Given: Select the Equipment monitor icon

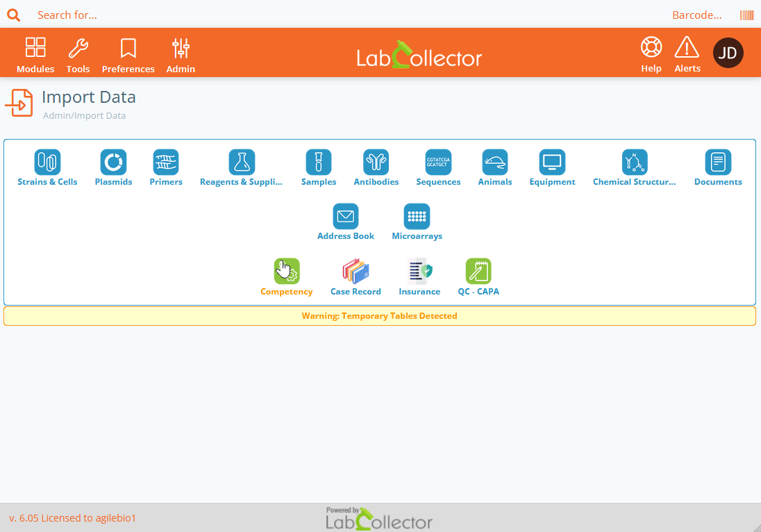Looking at the screenshot, I should point(552,162).
